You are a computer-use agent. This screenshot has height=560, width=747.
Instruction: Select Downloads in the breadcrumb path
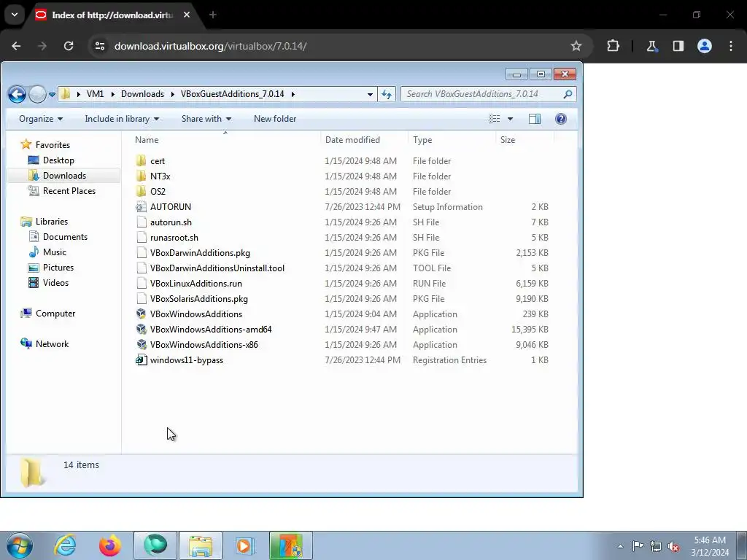click(x=142, y=94)
